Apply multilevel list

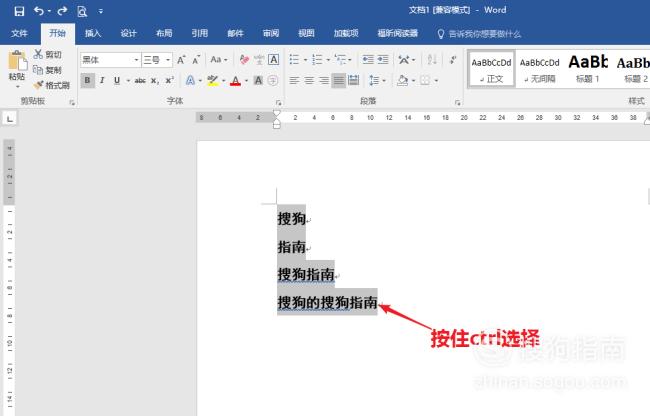click(x=340, y=60)
